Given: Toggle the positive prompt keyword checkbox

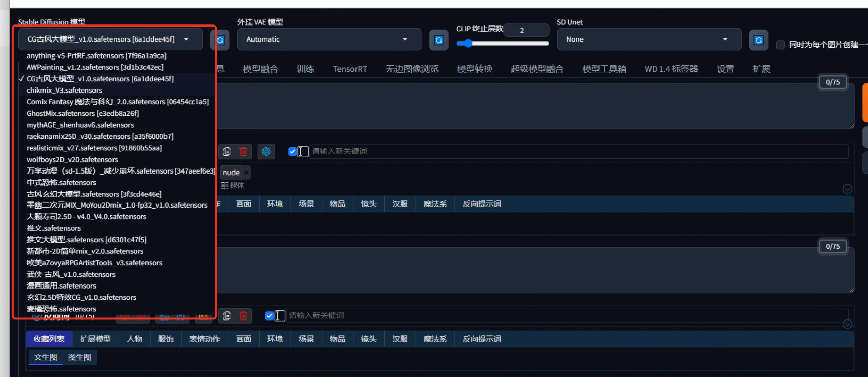Looking at the screenshot, I should pos(292,151).
